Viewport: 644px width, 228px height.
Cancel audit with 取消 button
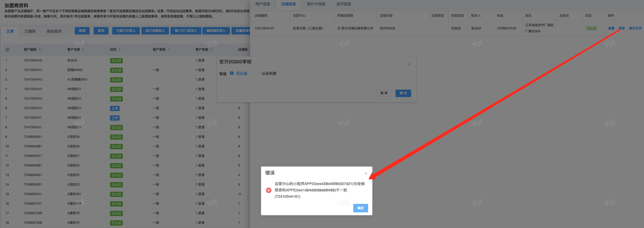click(x=384, y=93)
